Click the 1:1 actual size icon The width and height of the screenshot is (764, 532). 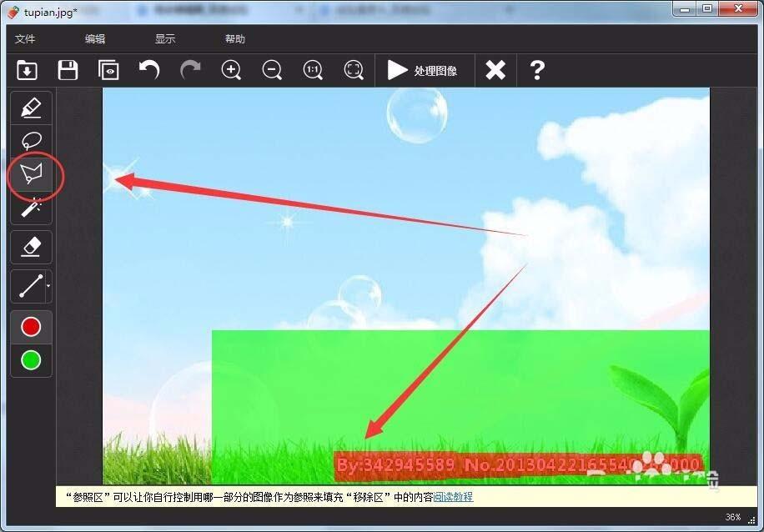click(313, 70)
